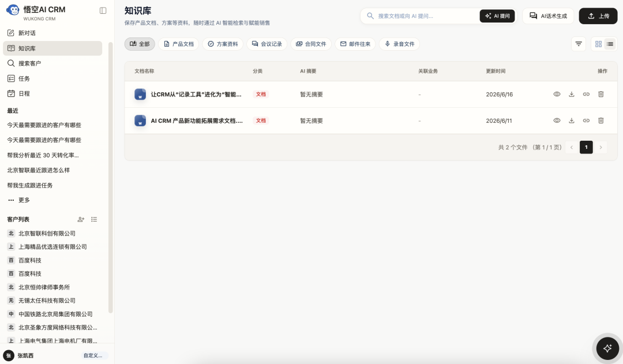Image resolution: width=623 pixels, height=364 pixels.
Task: Click 文档 tag on the 2026/6/11 row
Action: [261, 121]
